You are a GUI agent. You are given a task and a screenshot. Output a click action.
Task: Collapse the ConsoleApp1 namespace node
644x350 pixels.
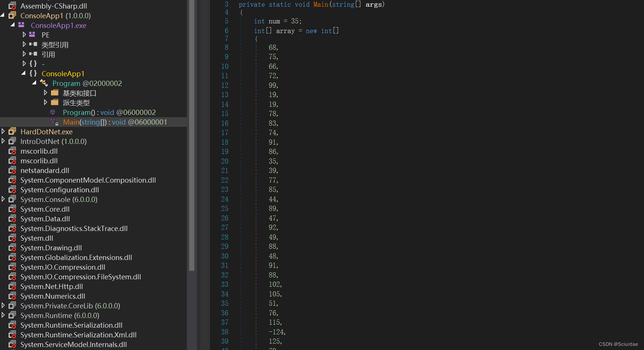[24, 73]
